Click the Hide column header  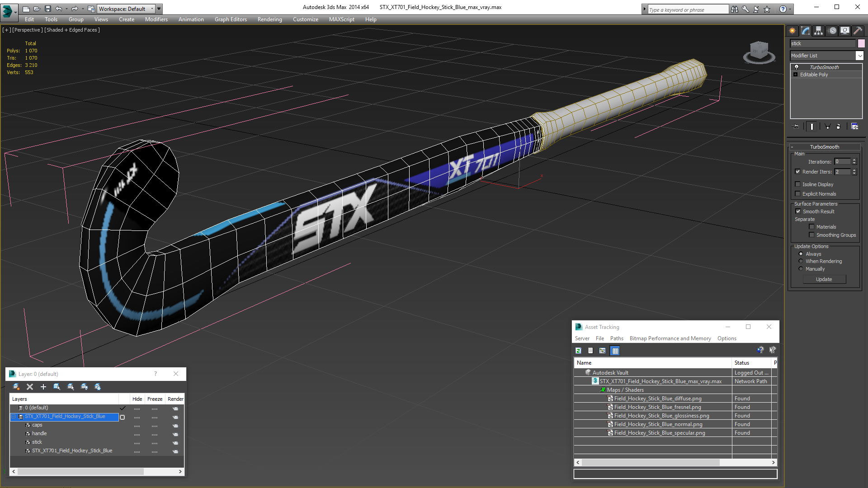[x=137, y=399]
